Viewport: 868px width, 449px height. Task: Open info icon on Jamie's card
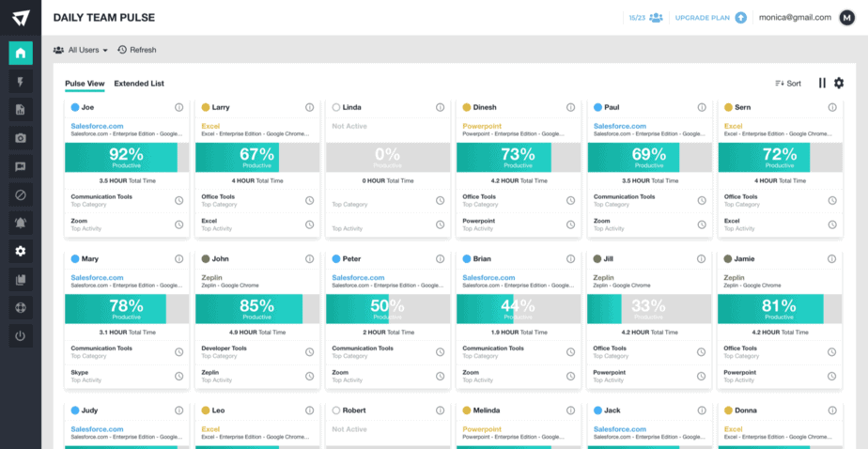pos(832,259)
